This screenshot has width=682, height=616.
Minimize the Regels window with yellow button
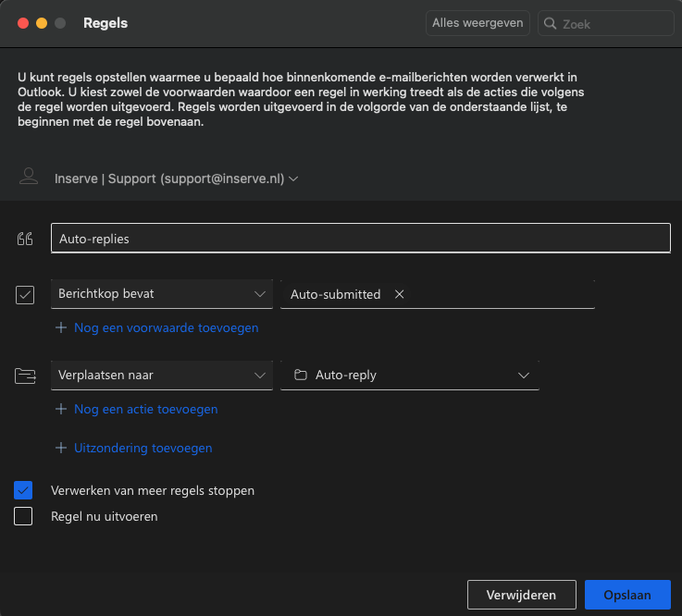click(x=42, y=23)
